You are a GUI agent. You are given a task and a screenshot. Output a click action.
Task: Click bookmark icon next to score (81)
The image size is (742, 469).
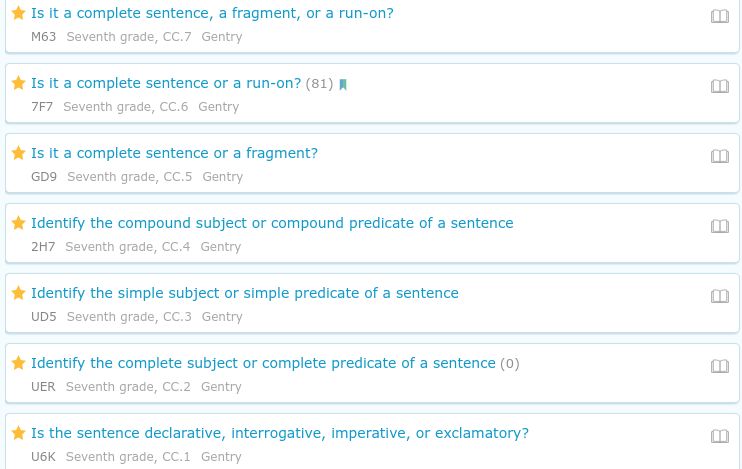[343, 85]
